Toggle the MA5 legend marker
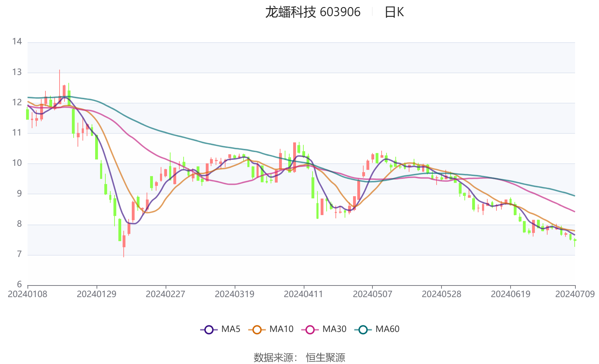Image resolution: width=599 pixels, height=364 pixels. pos(209,330)
